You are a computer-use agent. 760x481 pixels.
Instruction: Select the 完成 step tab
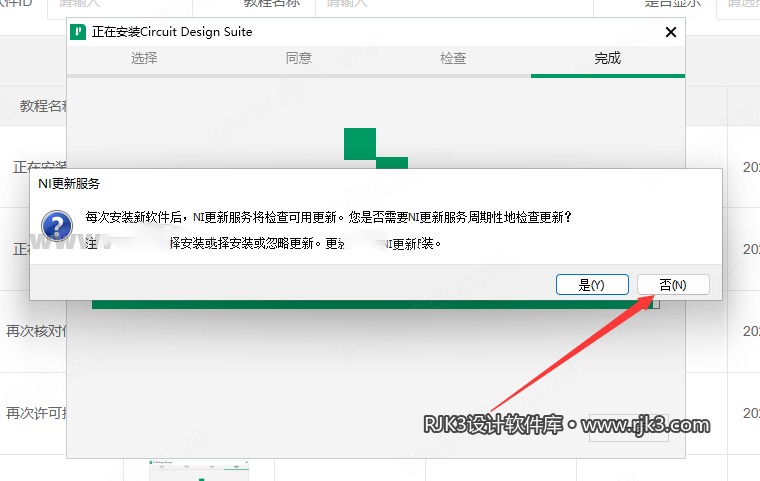[x=607, y=58]
